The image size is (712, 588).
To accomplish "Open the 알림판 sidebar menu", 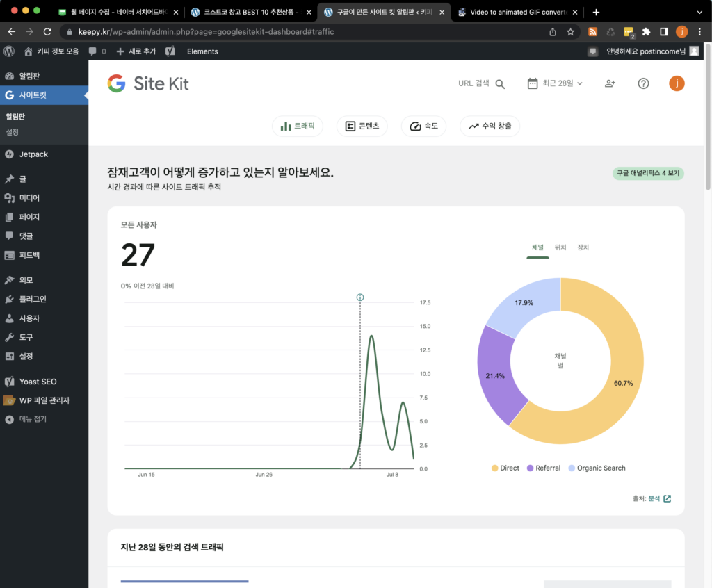I will pyautogui.click(x=44, y=76).
